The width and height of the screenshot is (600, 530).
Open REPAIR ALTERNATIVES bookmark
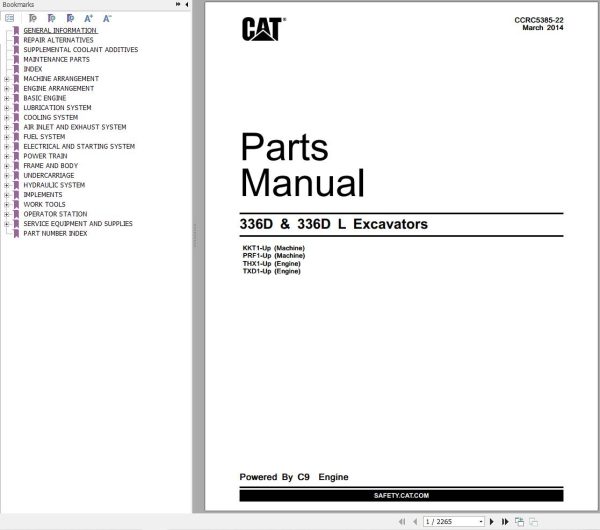[58, 40]
